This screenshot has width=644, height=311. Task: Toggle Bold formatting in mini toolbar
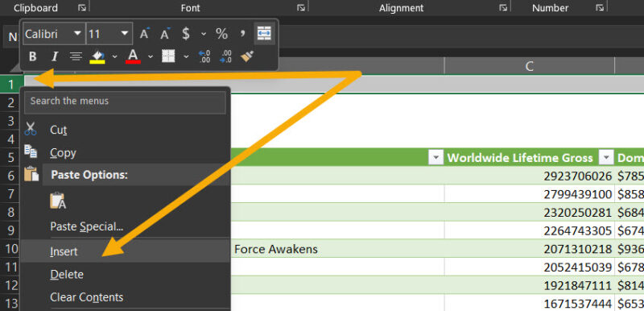[33, 56]
